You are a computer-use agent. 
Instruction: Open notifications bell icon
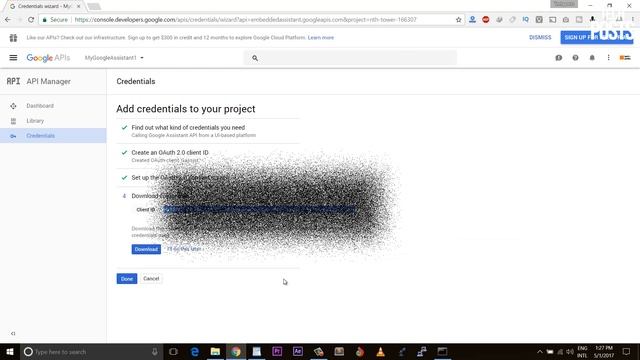click(x=592, y=58)
